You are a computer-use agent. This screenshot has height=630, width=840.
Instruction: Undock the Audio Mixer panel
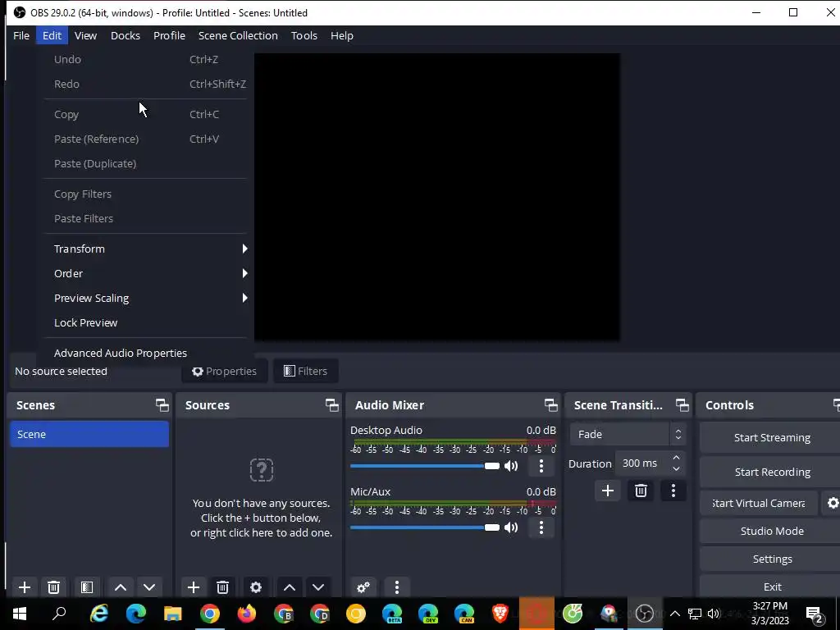tap(550, 405)
